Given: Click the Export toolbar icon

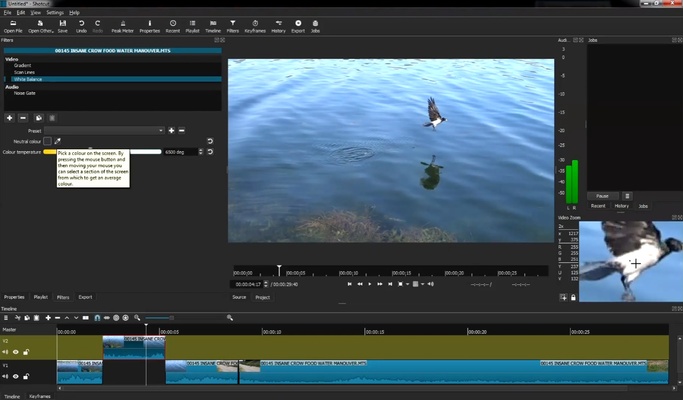Looking at the screenshot, I should pos(298,26).
